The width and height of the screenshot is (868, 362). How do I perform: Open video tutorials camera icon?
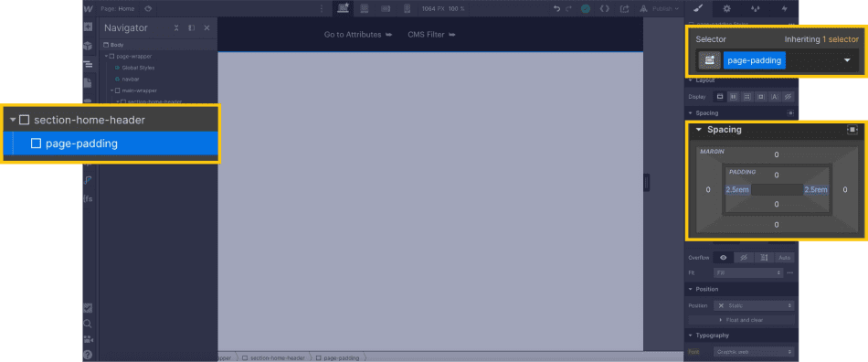(88, 339)
